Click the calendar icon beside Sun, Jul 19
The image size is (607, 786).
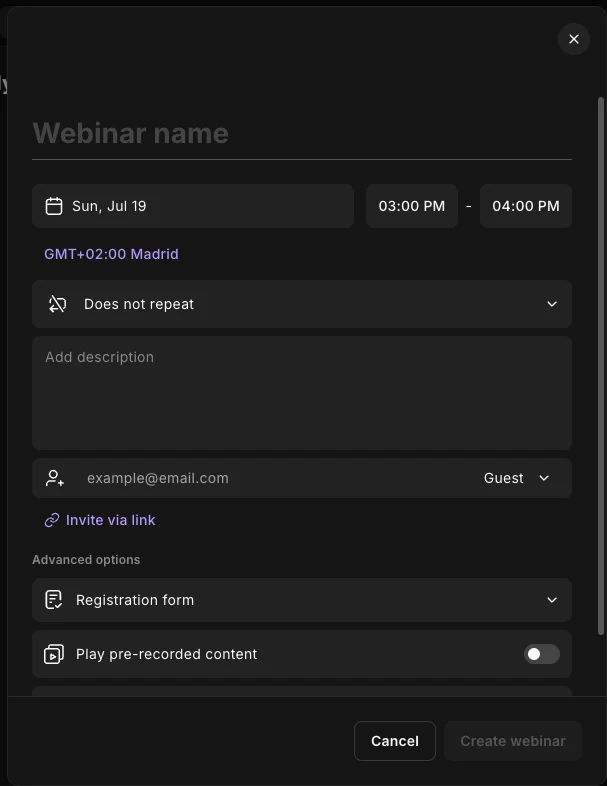(x=54, y=206)
